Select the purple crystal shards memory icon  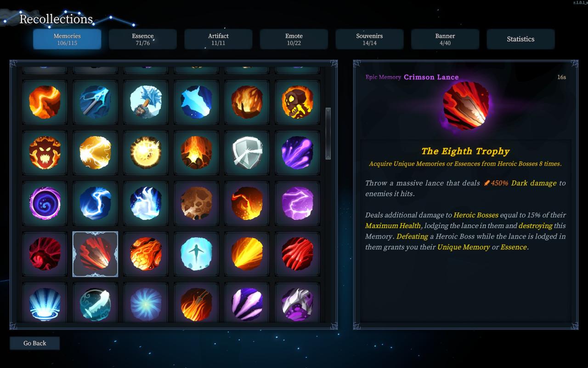[x=247, y=304]
